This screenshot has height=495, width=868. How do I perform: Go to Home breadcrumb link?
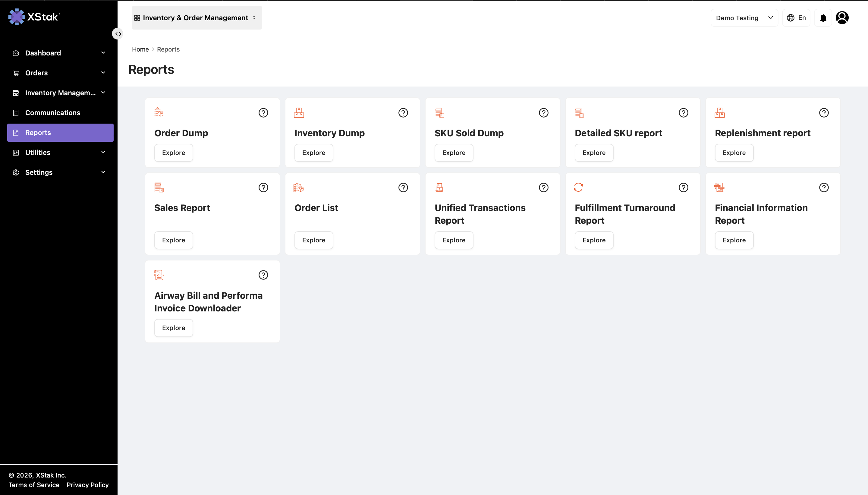click(140, 49)
